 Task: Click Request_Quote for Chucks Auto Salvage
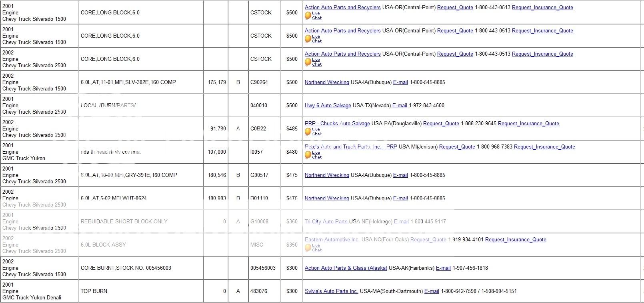coord(441,123)
